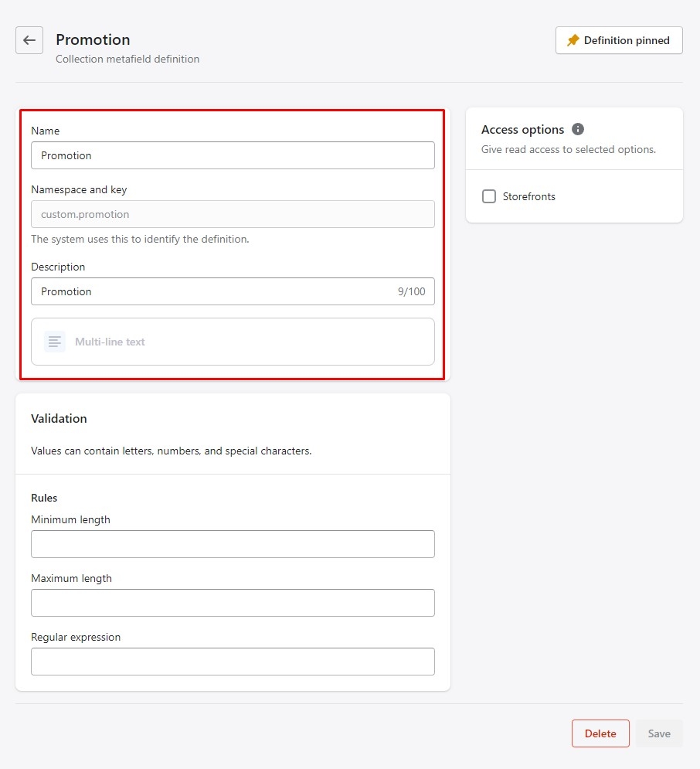The height and width of the screenshot is (769, 700).
Task: Focus the Regular expression input
Action: tap(233, 662)
